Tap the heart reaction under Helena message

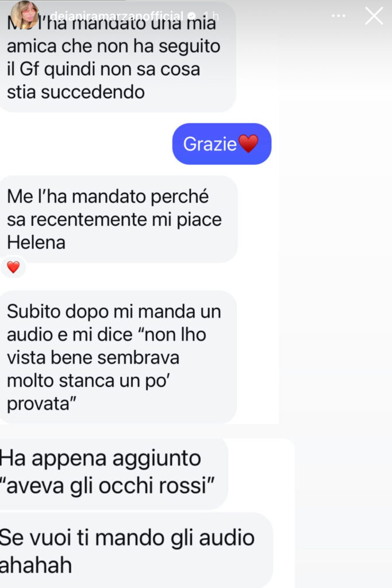point(14,267)
